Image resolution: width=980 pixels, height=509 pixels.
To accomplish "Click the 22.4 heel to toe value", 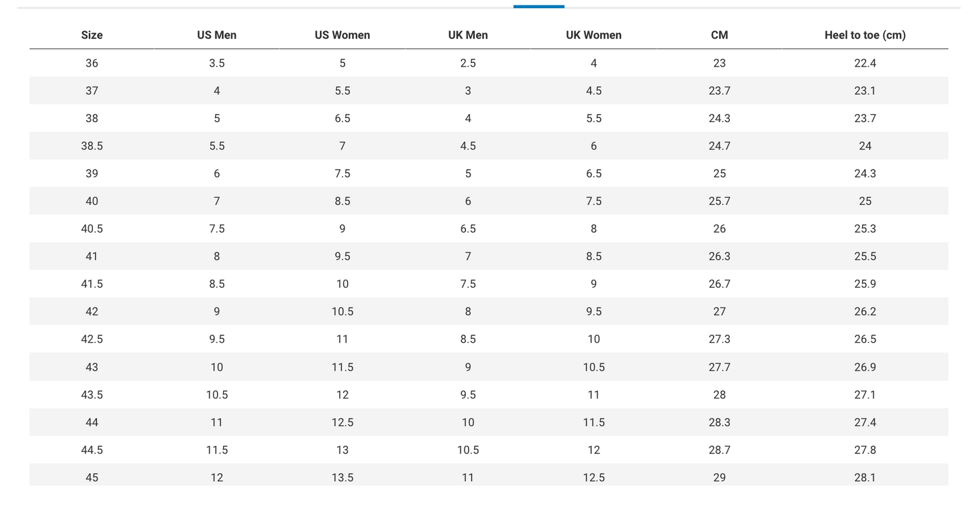I will [865, 63].
